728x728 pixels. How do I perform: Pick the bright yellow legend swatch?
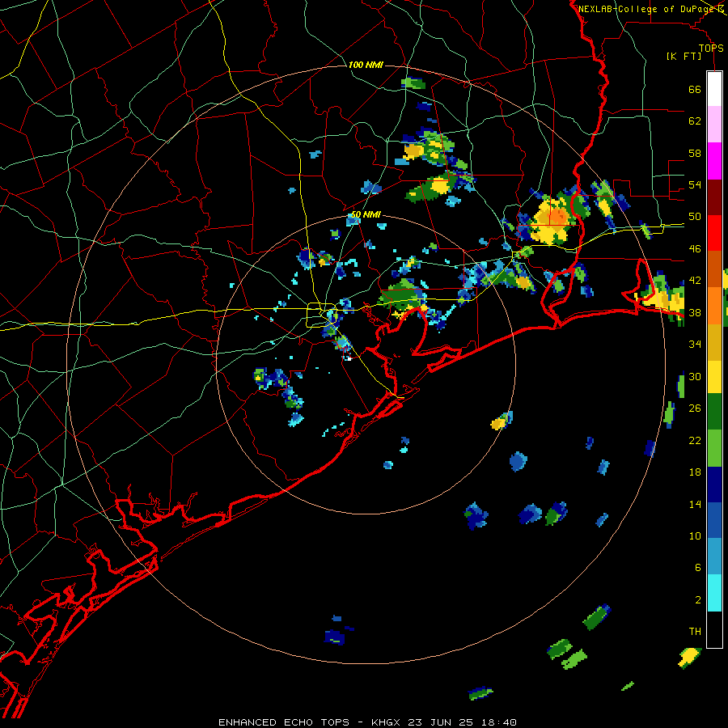click(714, 377)
